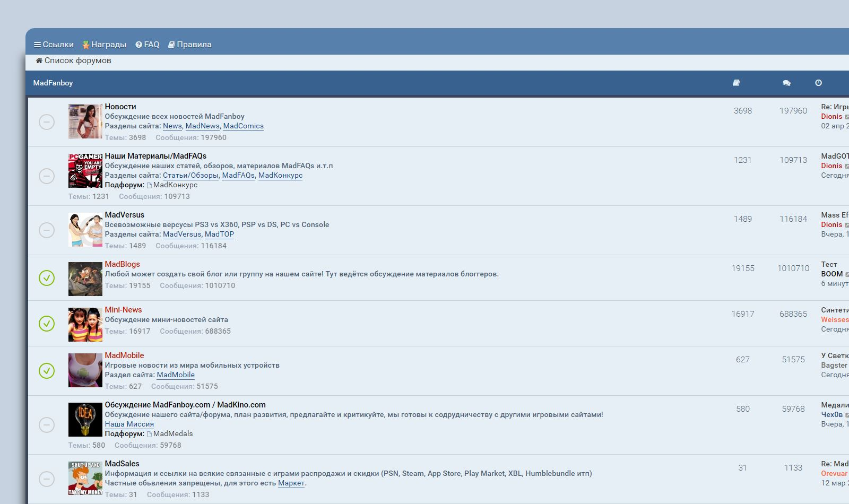Open the Тест last post in MadBlogs
This screenshot has width=849, height=504.
coord(829,265)
